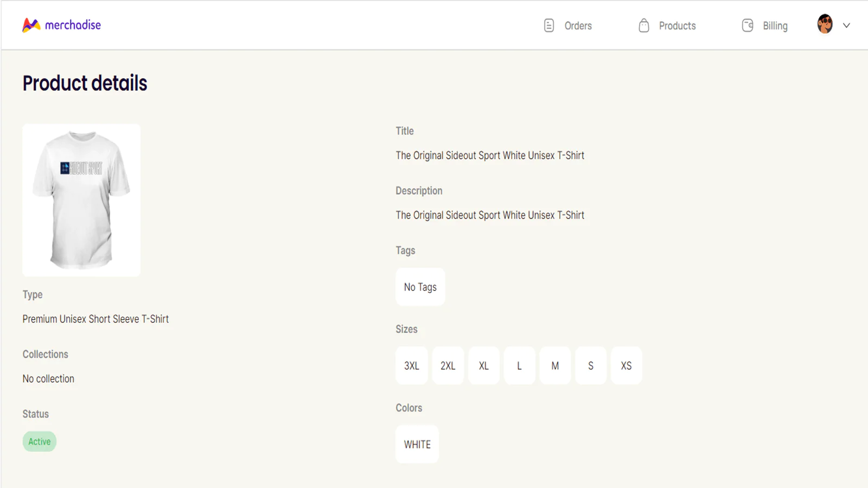The image size is (868, 488).
Task: Expand the account dropdown chevron
Action: coord(846,25)
